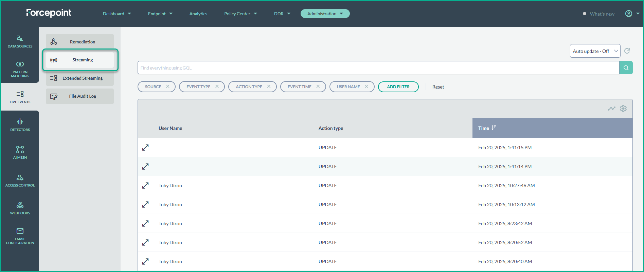Screen dimensions: 644x272
Task: Open the AI Mesh section
Action: 20,153
